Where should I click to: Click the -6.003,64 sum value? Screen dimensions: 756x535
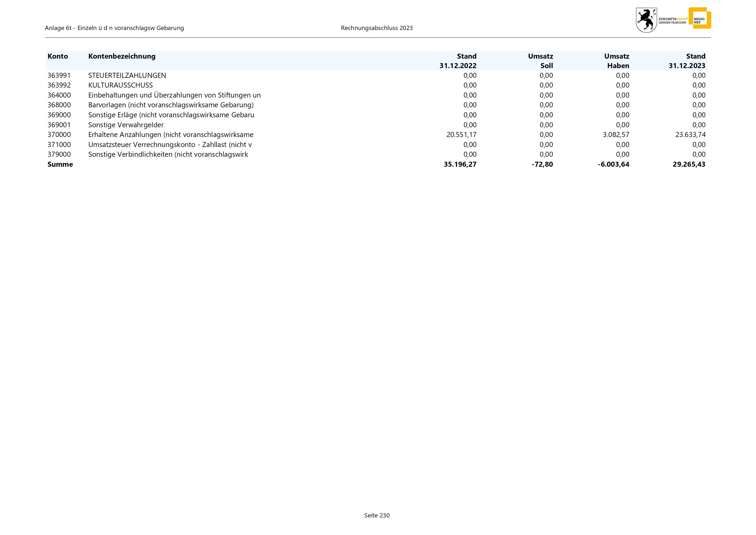click(613, 164)
